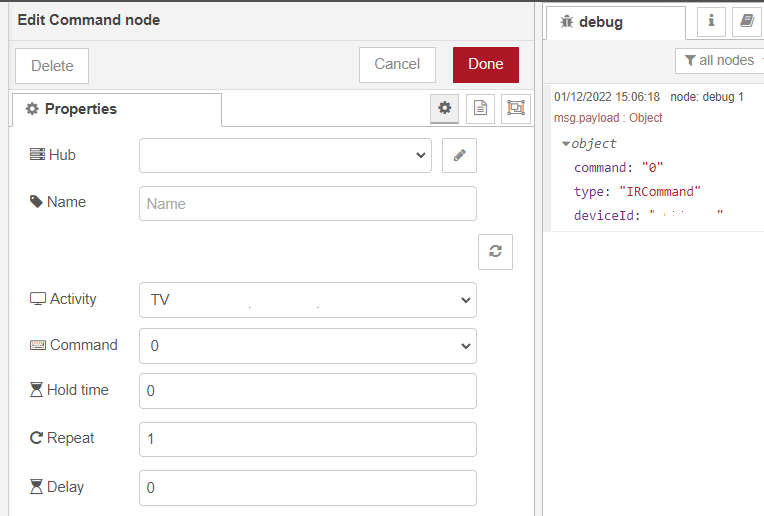Open the Properties tab
This screenshot has height=516, width=764.
[117, 109]
